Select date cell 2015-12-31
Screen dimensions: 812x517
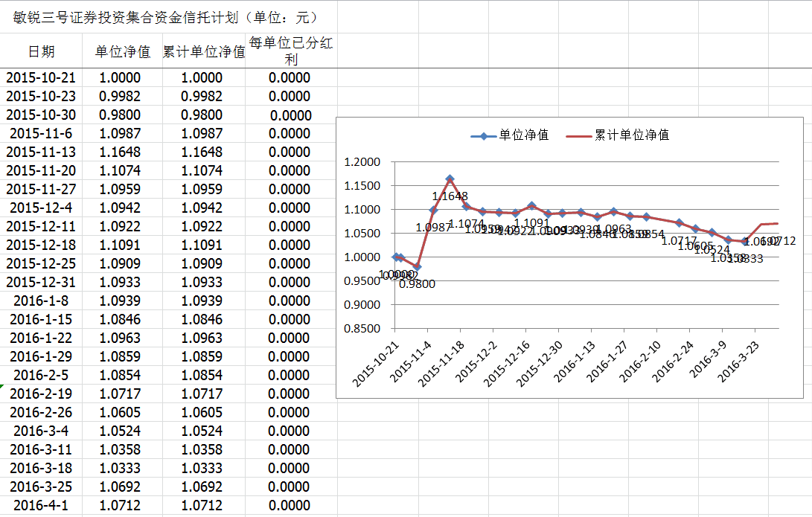point(42,283)
